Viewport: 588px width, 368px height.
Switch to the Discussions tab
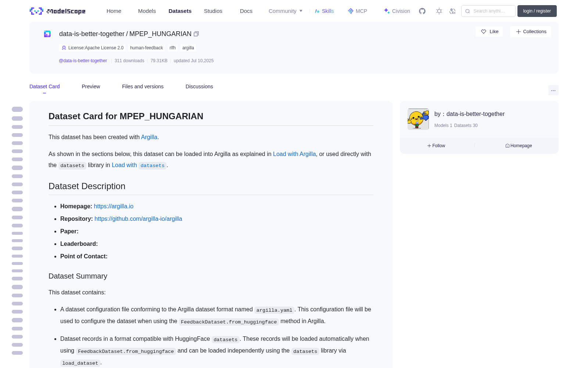point(199,86)
